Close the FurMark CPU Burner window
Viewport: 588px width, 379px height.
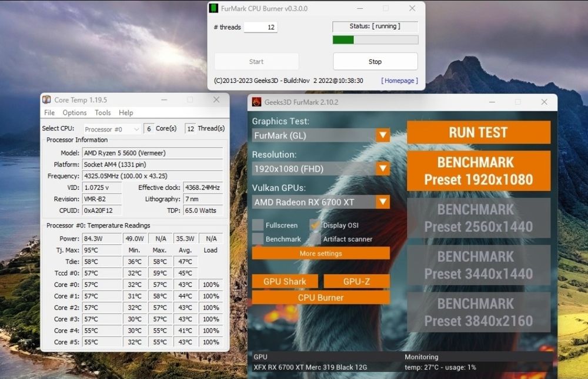point(412,8)
